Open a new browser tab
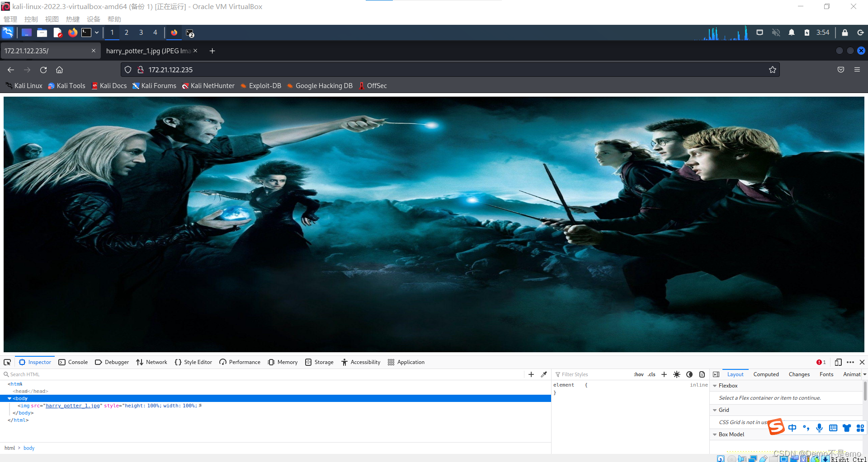The height and width of the screenshot is (462, 868). coord(212,51)
